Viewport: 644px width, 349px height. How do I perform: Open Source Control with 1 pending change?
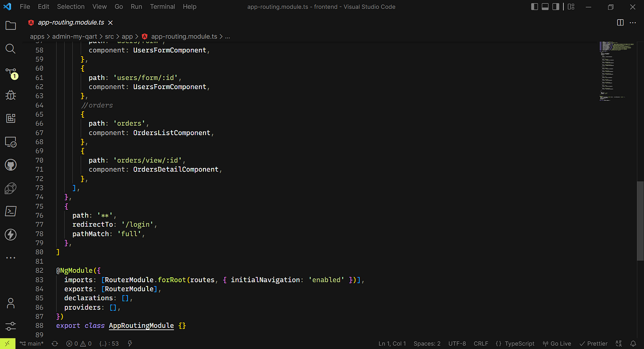point(10,72)
